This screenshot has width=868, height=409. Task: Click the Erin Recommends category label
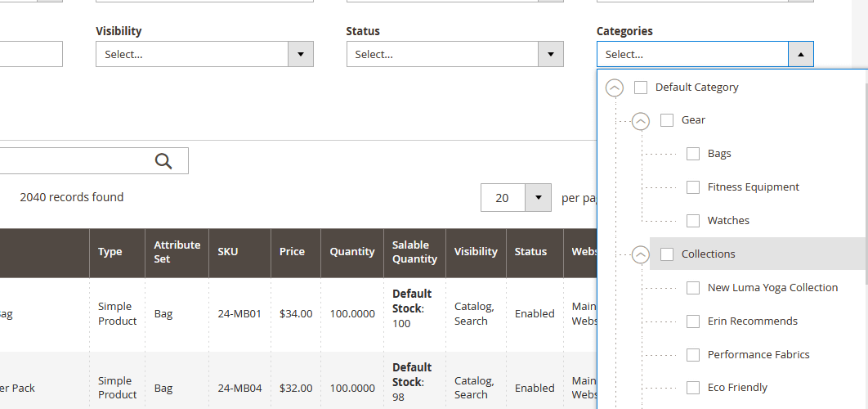point(752,321)
